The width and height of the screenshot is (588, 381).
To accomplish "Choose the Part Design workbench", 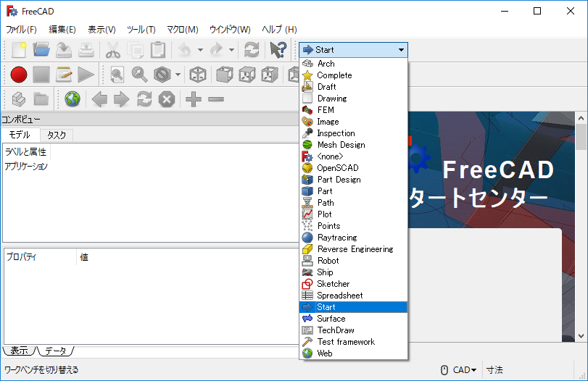I will (353, 180).
